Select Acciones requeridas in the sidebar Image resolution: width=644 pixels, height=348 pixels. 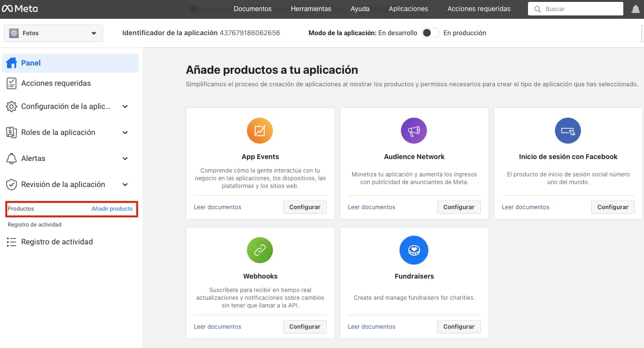click(70, 83)
